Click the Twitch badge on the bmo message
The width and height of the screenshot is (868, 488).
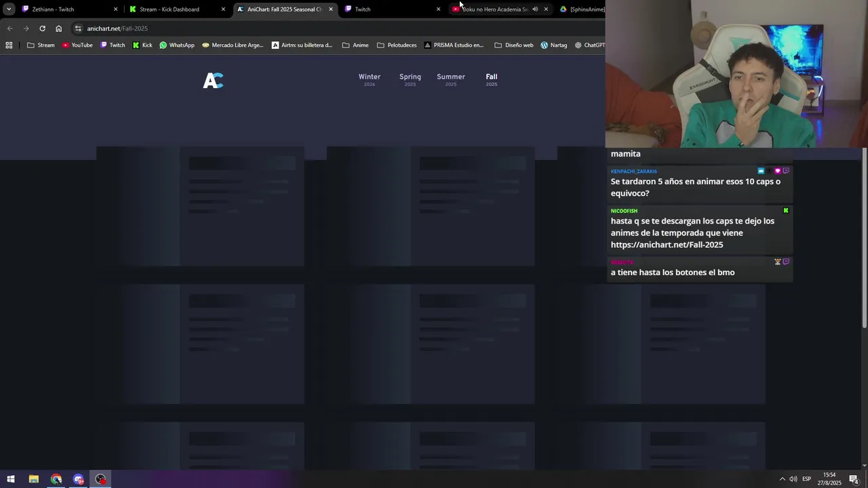786,262
